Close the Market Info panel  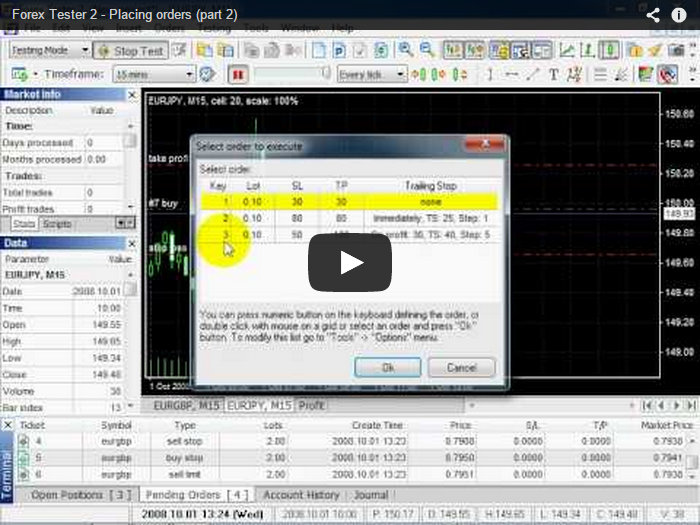132,95
